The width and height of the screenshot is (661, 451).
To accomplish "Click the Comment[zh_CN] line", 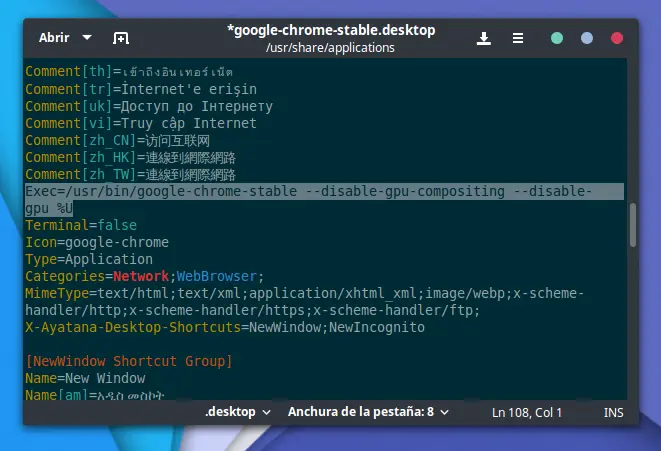I will click(118, 140).
